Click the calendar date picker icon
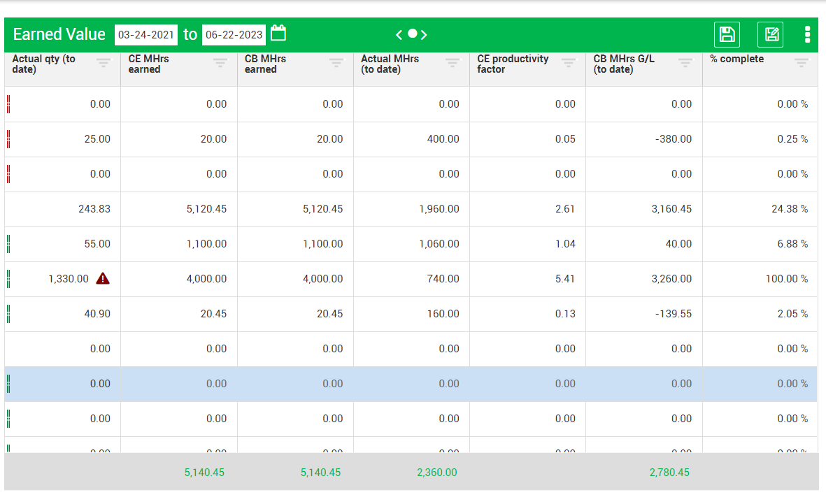Image resolution: width=826 pixels, height=504 pixels. click(x=278, y=34)
